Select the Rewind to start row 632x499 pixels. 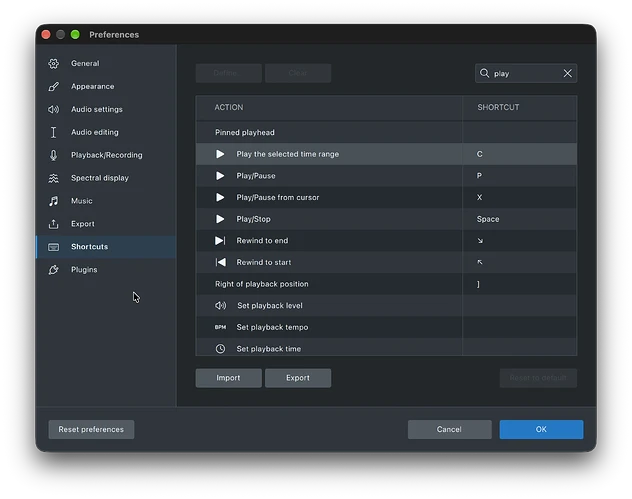click(386, 262)
